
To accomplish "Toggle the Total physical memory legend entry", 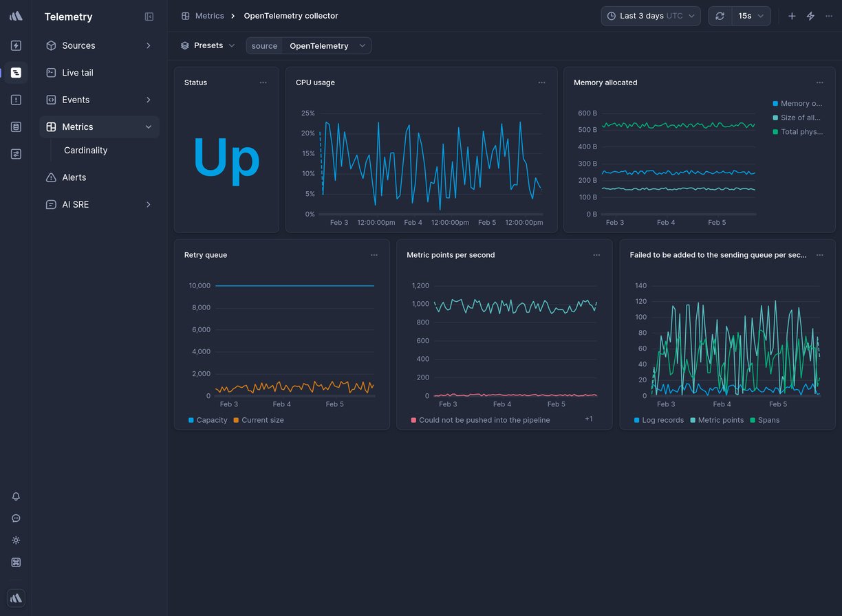I will click(797, 131).
